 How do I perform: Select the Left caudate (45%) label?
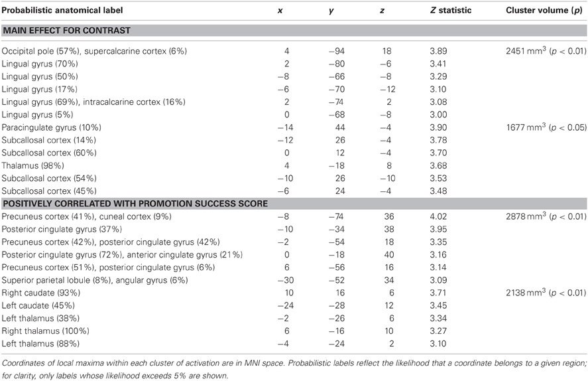[38, 305]
